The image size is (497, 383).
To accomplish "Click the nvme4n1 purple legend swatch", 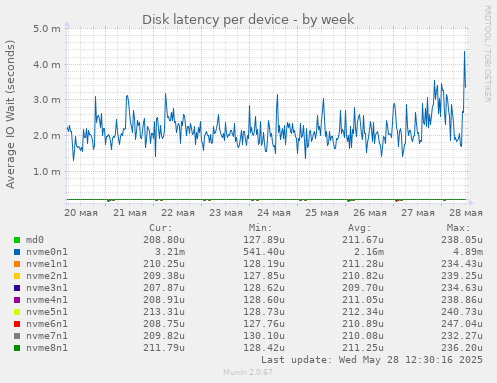I will [x=17, y=300].
